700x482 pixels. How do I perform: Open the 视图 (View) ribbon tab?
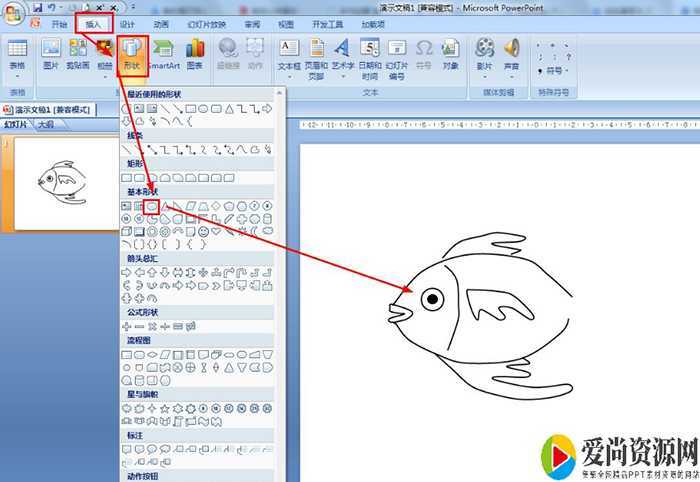click(286, 23)
